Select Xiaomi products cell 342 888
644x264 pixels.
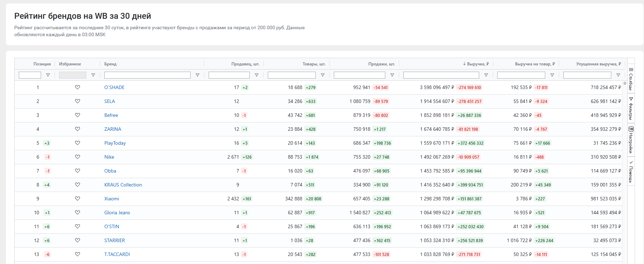tap(294, 199)
